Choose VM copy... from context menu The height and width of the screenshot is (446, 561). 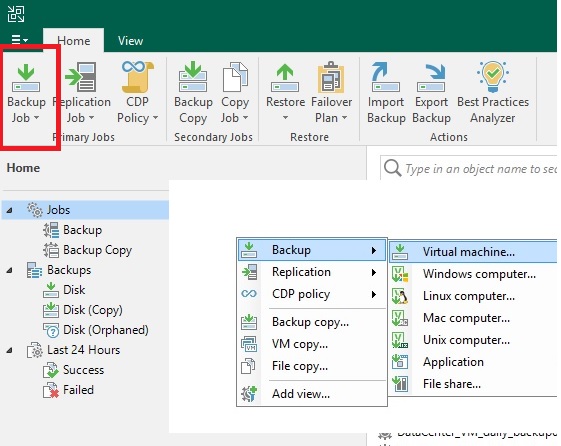312,344
